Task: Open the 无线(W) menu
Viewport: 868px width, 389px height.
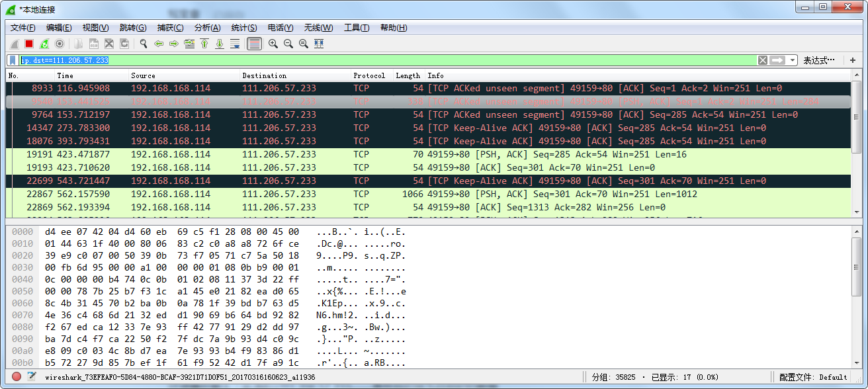Action: point(318,28)
